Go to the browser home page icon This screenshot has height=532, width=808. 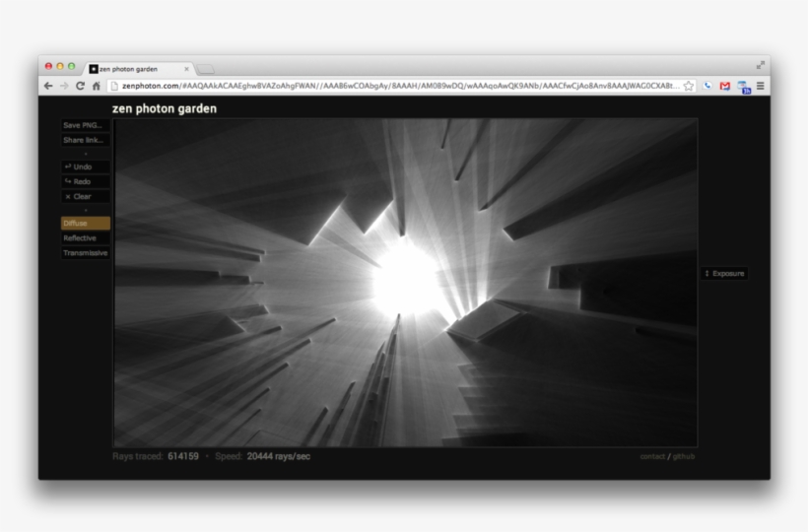tap(96, 86)
